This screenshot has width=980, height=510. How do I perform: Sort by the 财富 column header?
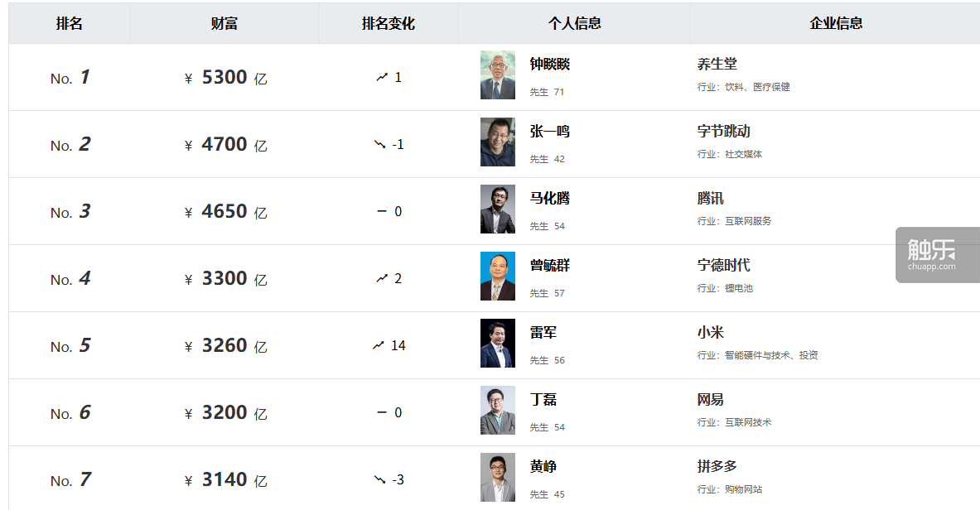(x=224, y=23)
